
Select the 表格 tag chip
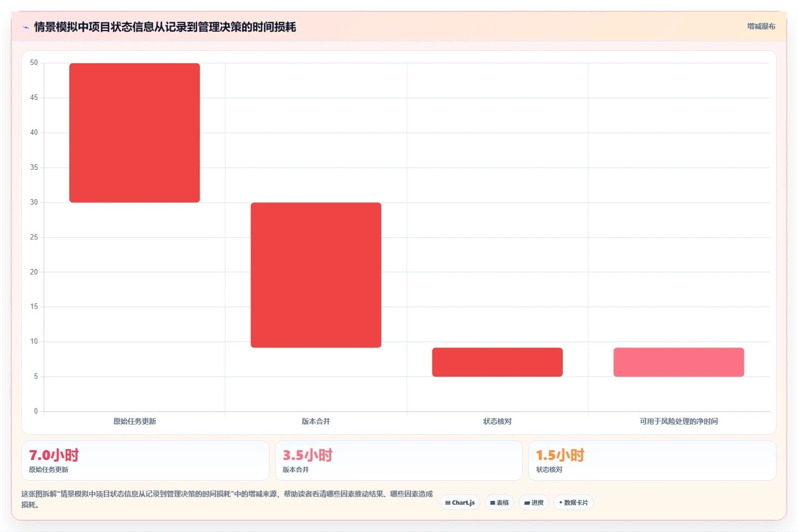[x=499, y=503]
